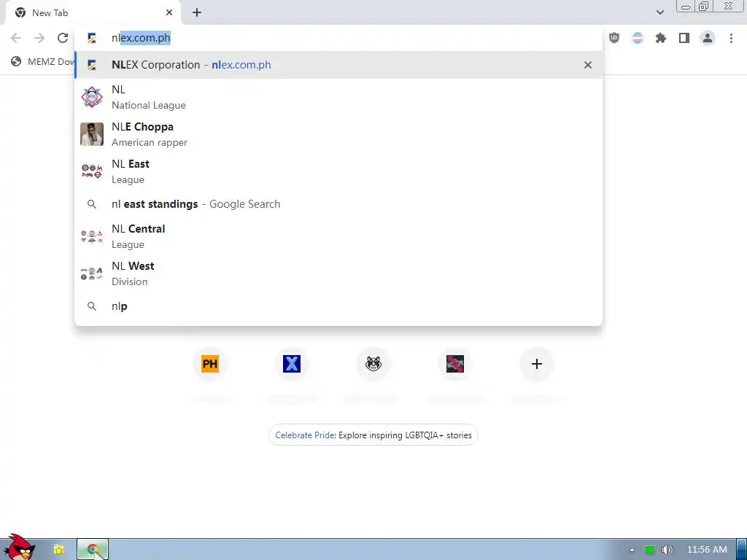Go forward using the forward arrow

click(x=39, y=38)
